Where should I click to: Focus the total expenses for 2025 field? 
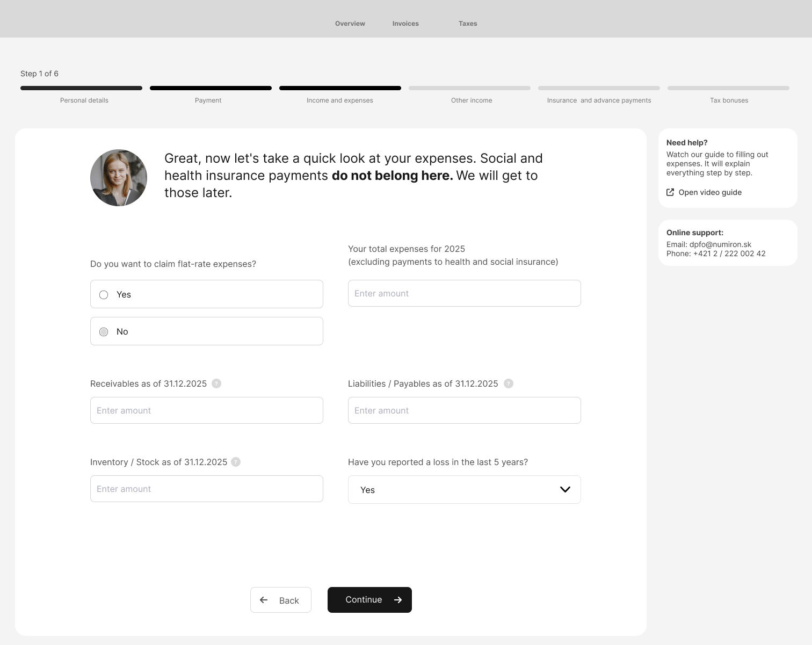pos(465,293)
